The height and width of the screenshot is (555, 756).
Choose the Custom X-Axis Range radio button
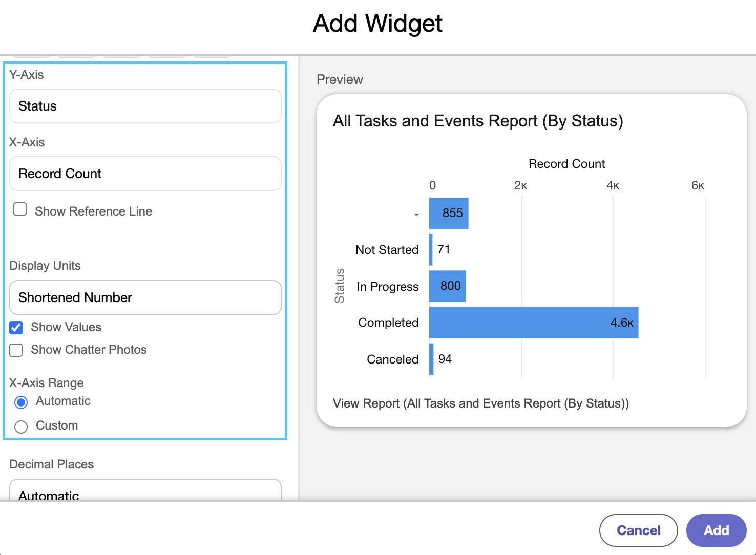(21, 427)
